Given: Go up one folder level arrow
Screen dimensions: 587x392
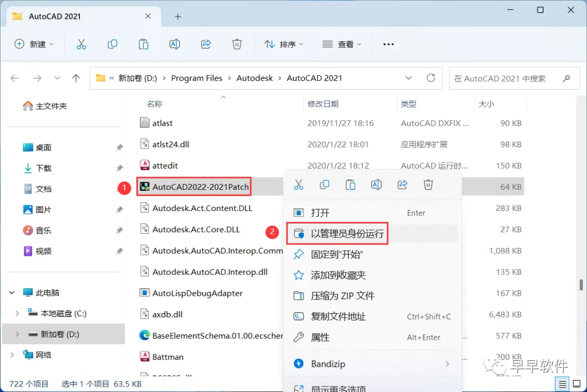Looking at the screenshot, I should click(76, 78).
